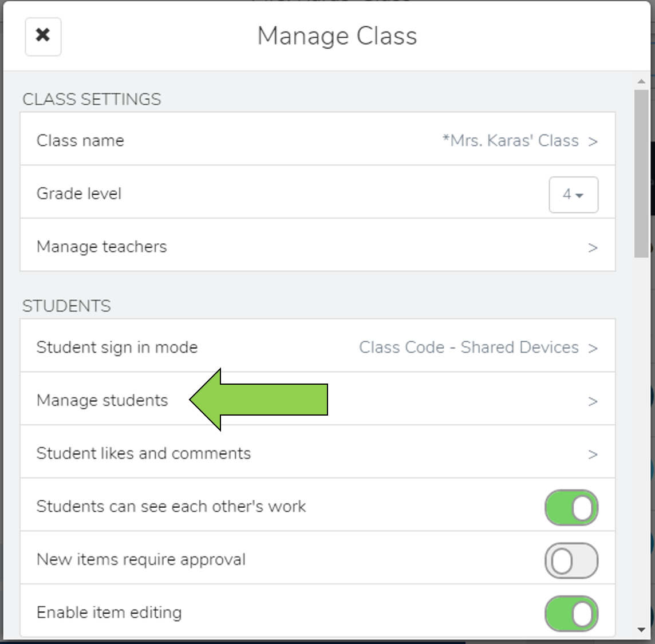Enable New items require approval toggle
The width and height of the screenshot is (655, 644).
click(571, 560)
